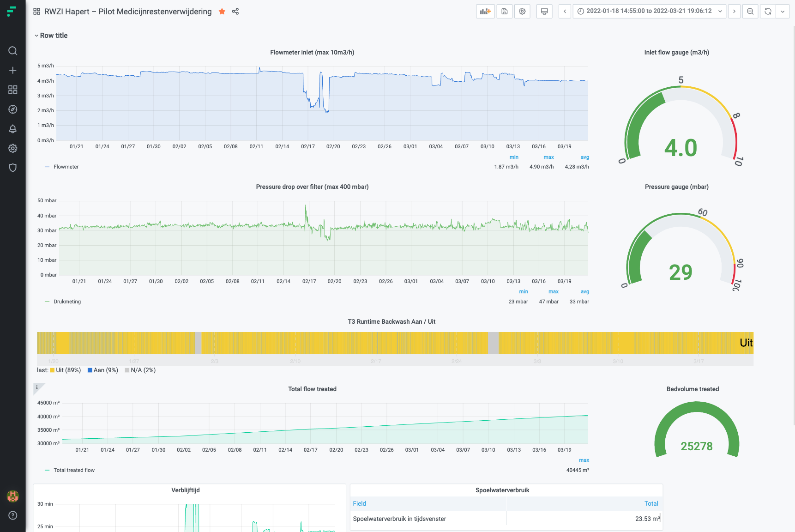Open Total flow treated panel title menu
Viewport: 795px width, 532px height.
point(312,389)
